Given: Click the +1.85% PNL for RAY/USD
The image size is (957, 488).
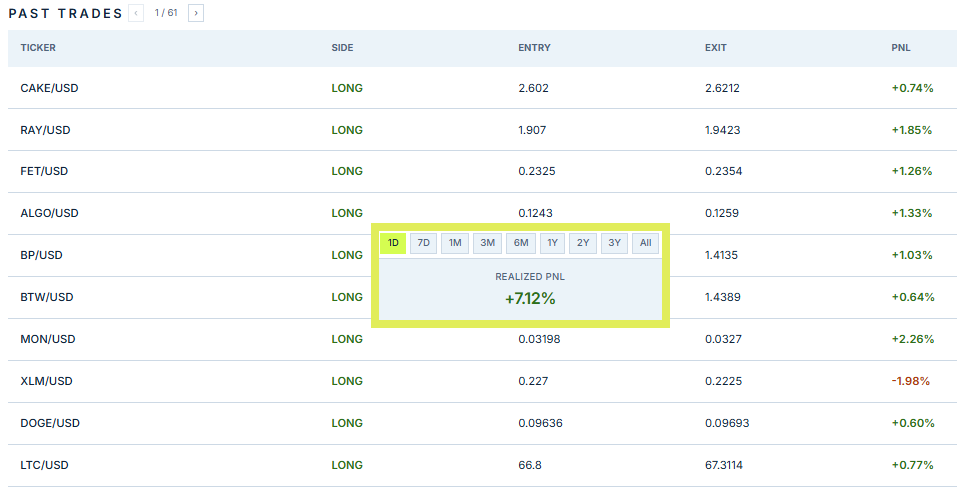Looking at the screenshot, I should (912, 130).
